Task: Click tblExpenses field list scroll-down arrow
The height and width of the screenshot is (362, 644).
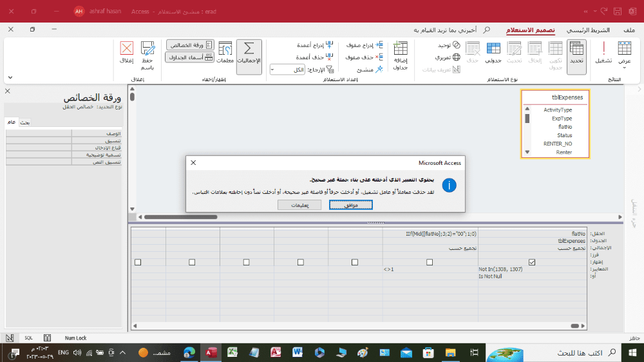Action: point(527,152)
